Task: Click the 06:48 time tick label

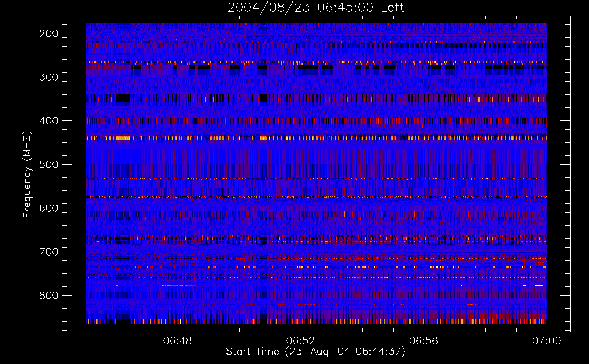Action: click(178, 341)
